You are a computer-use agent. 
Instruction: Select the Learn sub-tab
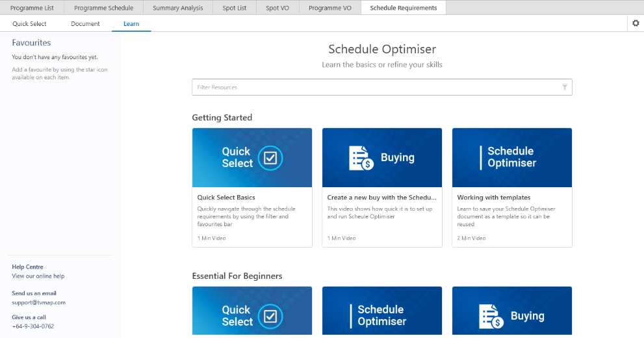tap(131, 24)
